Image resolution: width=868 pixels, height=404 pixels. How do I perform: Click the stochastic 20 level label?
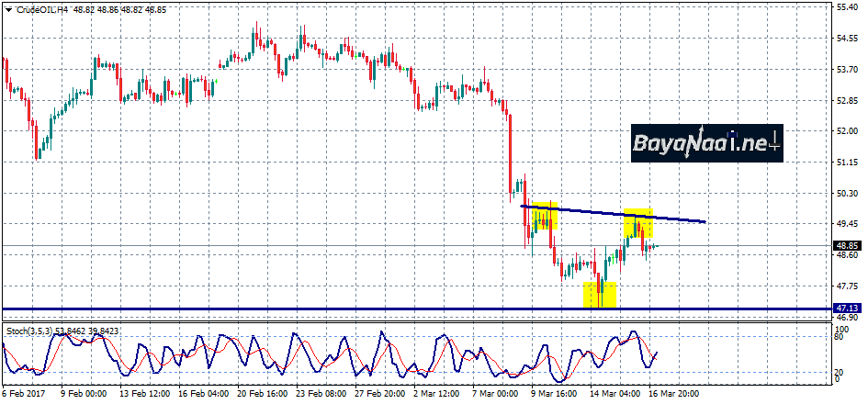click(x=840, y=371)
